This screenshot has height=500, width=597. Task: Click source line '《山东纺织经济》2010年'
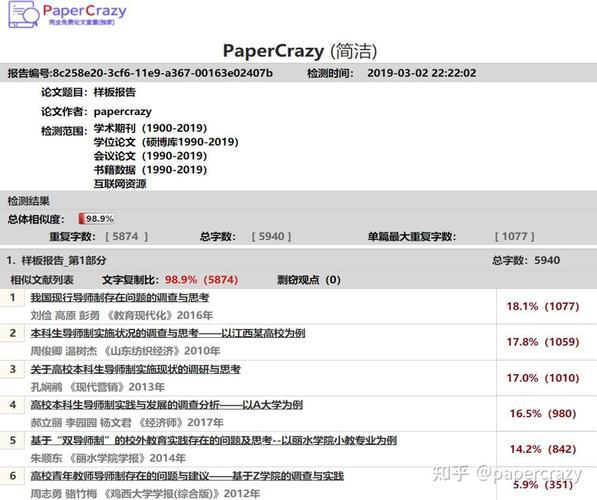[161, 351]
